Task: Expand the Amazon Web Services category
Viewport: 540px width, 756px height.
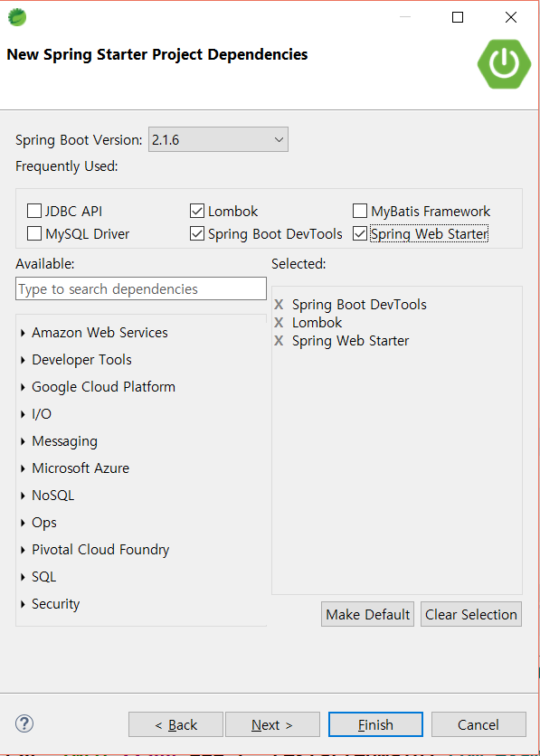Action: pyautogui.click(x=24, y=333)
